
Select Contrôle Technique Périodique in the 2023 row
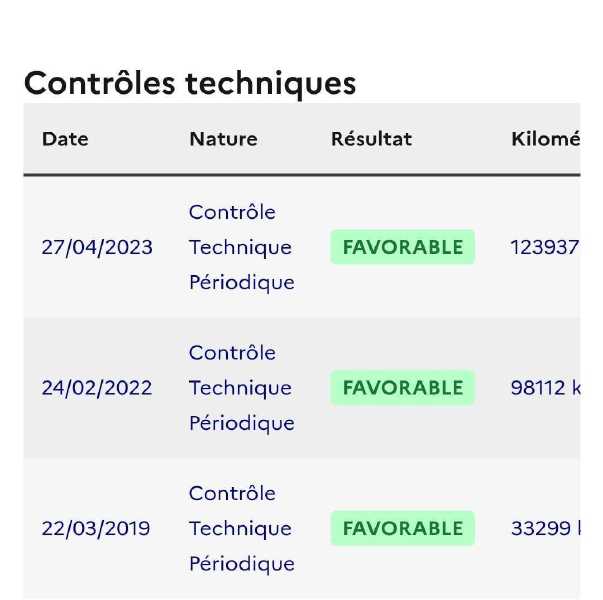(242, 247)
